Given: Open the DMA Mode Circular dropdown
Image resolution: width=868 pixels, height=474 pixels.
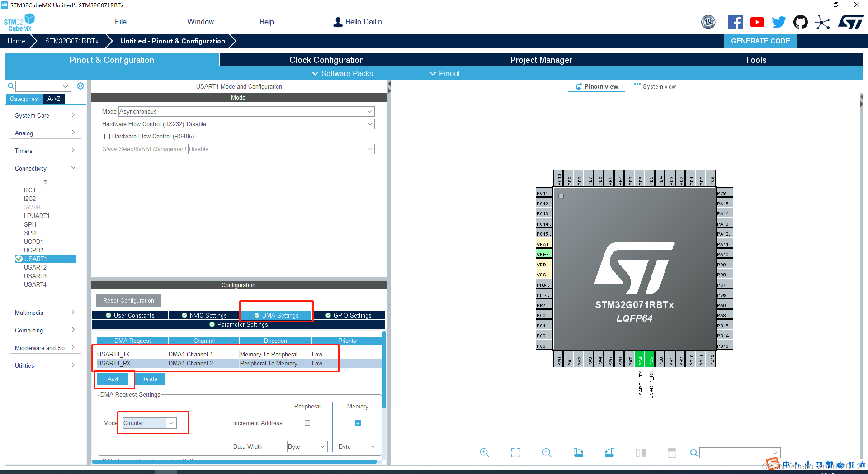Looking at the screenshot, I should (149, 423).
